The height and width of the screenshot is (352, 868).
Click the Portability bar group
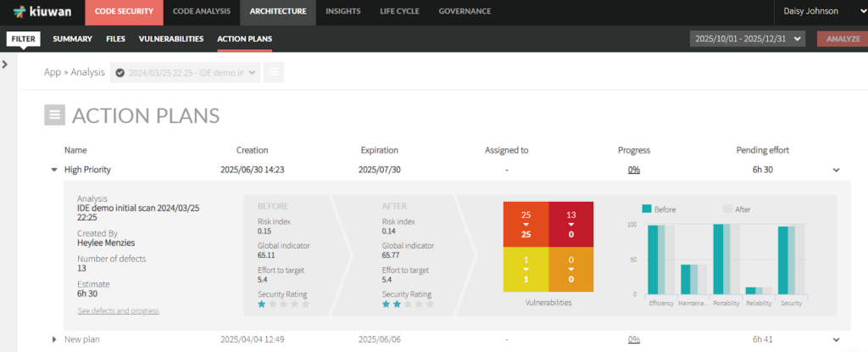[x=726, y=259]
